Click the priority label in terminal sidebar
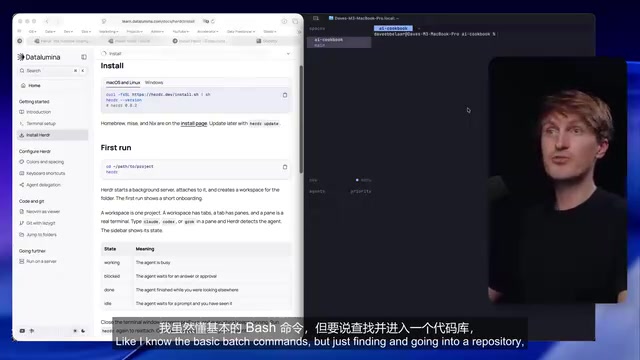 point(361,191)
